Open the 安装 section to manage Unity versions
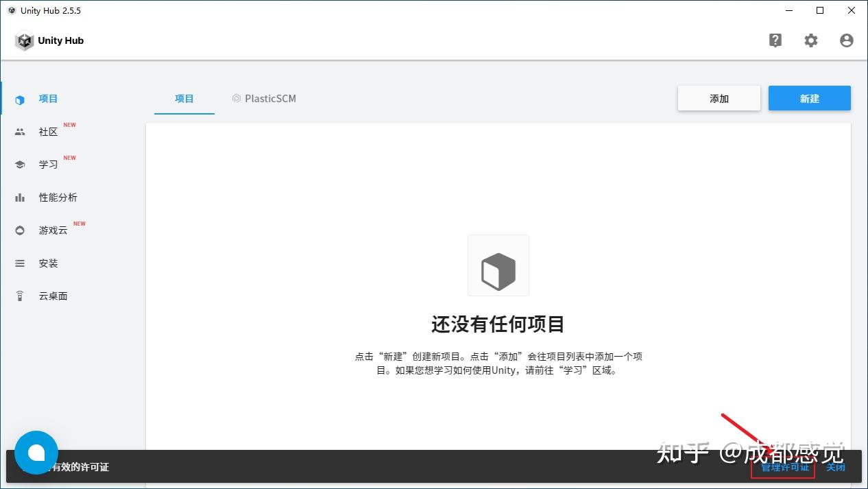Image resolution: width=868 pixels, height=489 pixels. tap(48, 263)
